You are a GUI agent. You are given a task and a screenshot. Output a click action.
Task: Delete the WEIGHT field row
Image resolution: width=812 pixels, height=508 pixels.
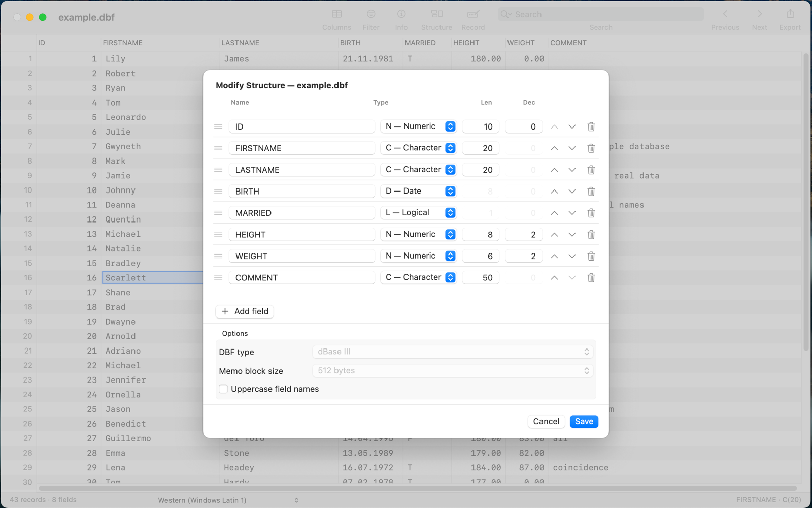pyautogui.click(x=591, y=256)
